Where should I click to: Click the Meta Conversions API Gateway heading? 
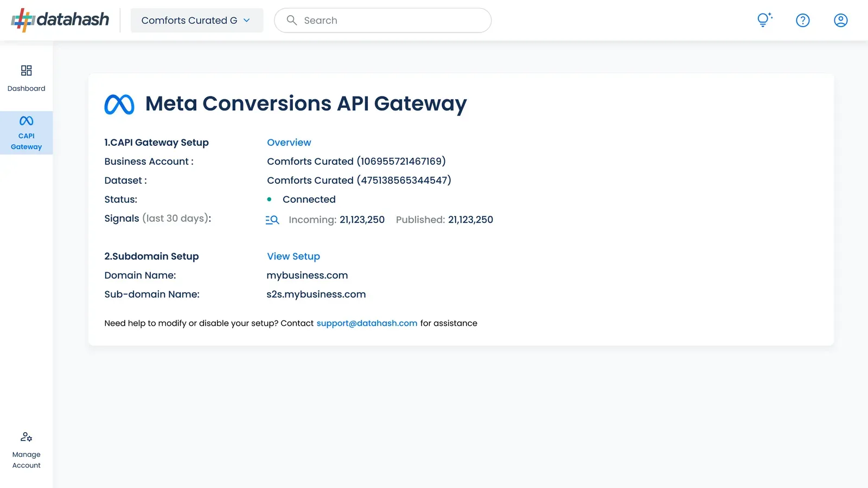coord(306,104)
